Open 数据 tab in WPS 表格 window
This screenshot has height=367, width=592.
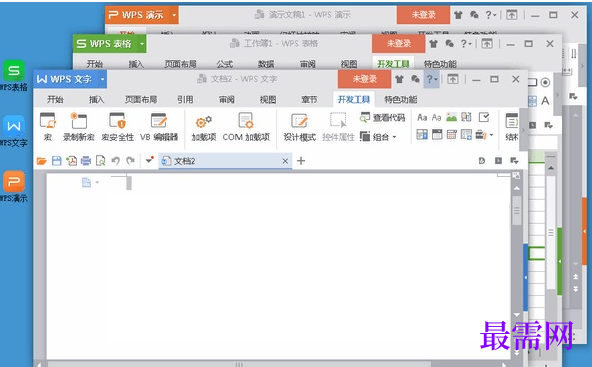pos(266,64)
